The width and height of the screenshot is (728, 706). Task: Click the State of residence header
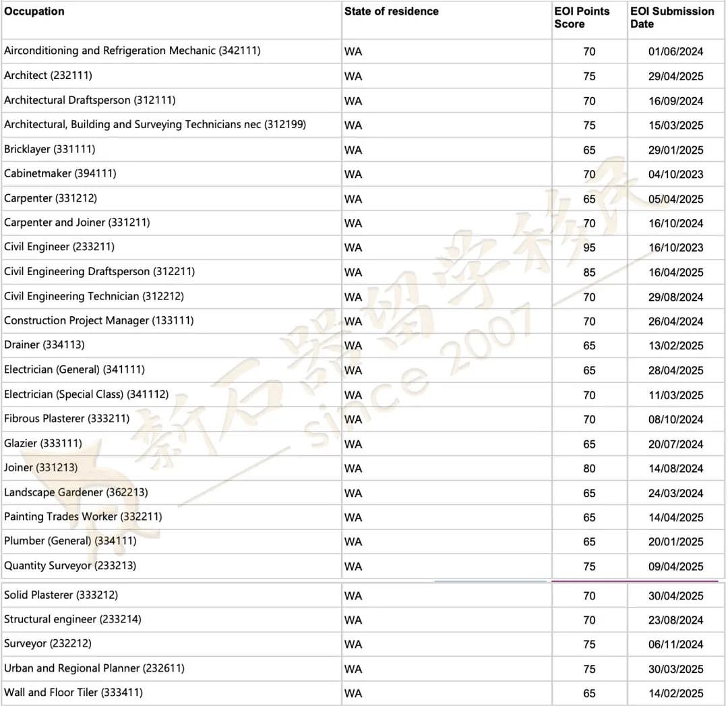pyautogui.click(x=392, y=11)
